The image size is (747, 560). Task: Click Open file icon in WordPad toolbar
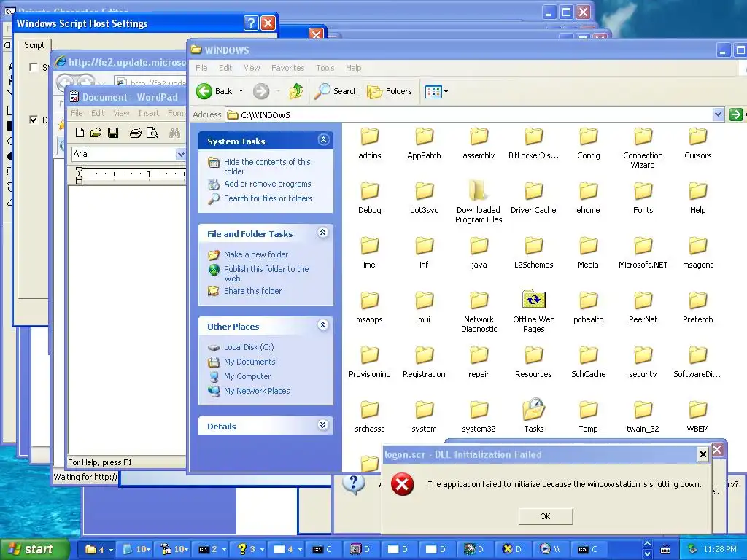96,133
